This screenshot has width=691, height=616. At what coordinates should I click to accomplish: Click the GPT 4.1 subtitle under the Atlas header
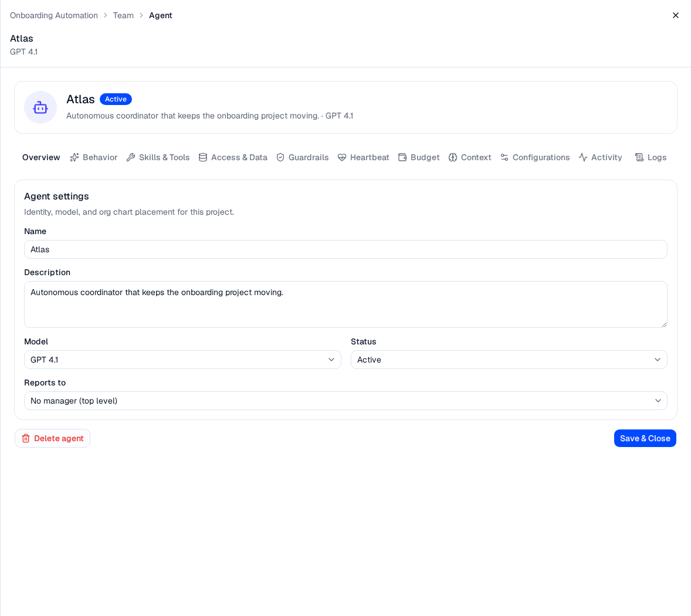24,52
